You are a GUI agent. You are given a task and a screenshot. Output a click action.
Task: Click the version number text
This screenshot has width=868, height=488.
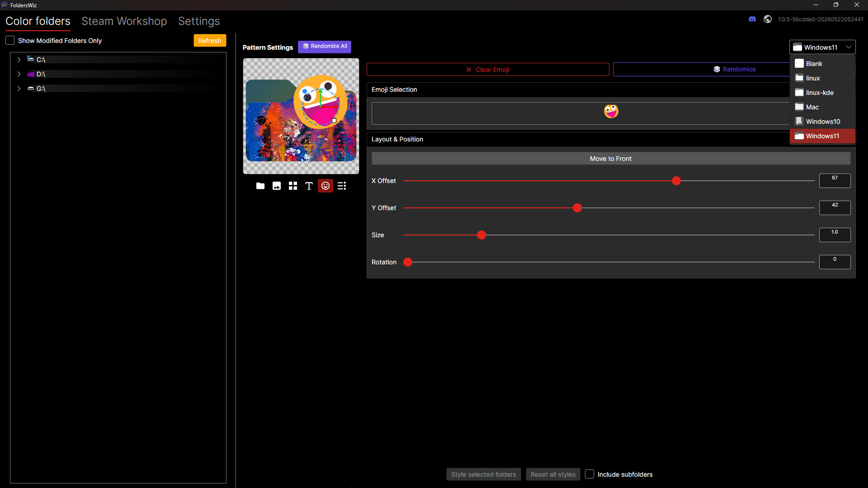[x=821, y=19]
